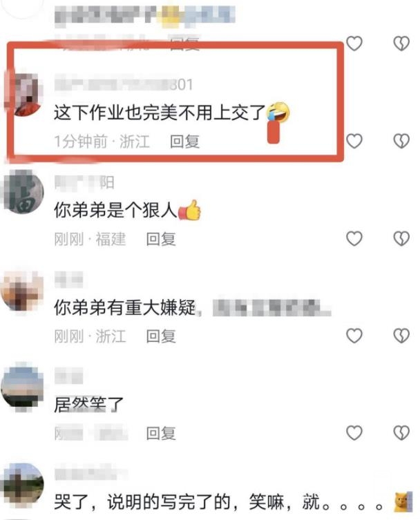
Task: Reply to the 刚刚 福建 comment
Action: tap(161, 239)
